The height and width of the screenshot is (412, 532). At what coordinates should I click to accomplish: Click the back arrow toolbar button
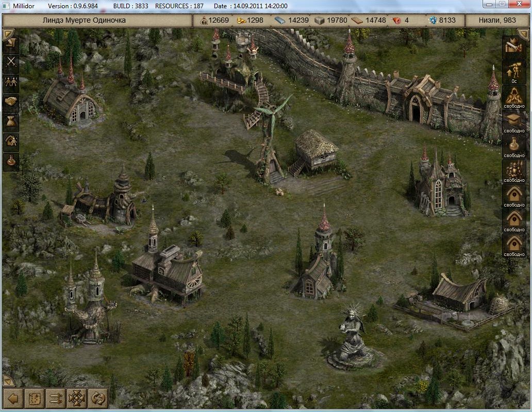[13, 398]
